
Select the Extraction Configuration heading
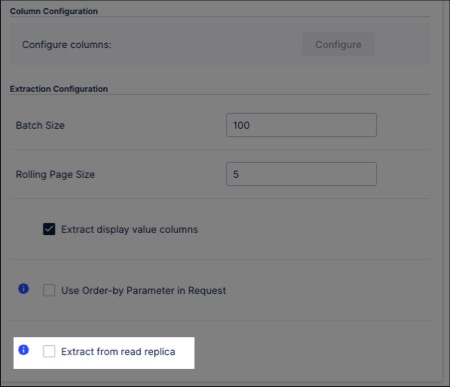pyautogui.click(x=59, y=89)
